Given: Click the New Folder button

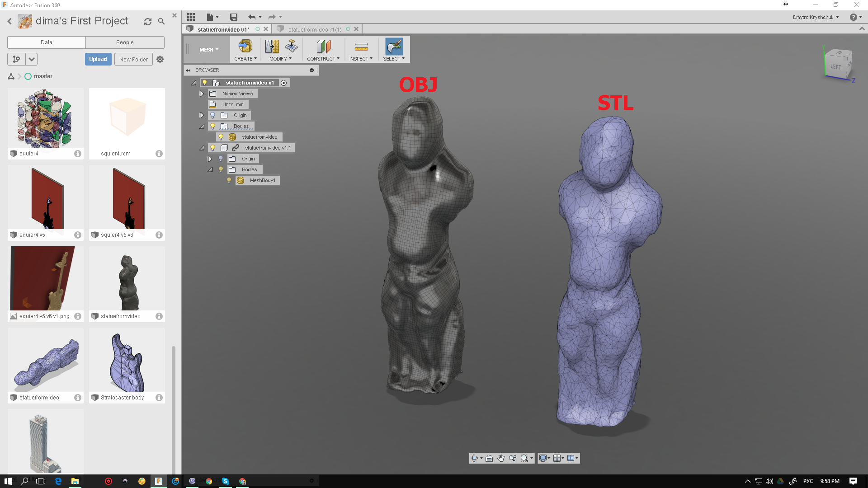Looking at the screenshot, I should click(x=133, y=59).
